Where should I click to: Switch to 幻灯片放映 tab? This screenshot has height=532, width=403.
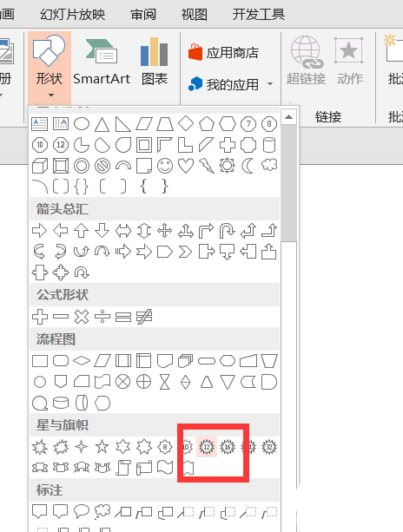point(73,15)
